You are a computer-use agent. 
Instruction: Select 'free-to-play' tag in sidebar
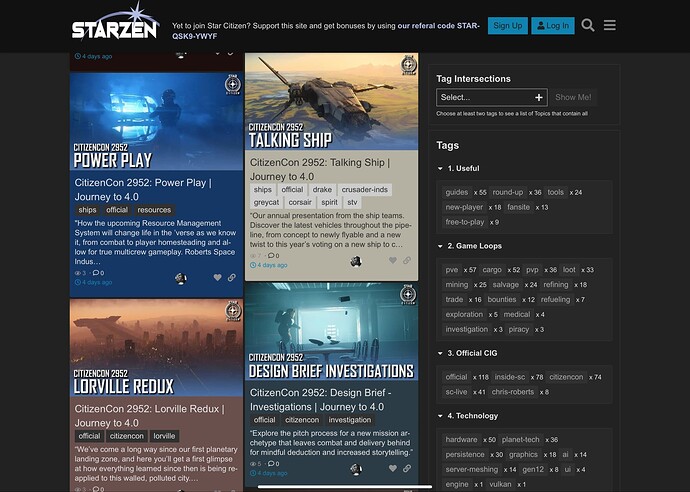(464, 222)
